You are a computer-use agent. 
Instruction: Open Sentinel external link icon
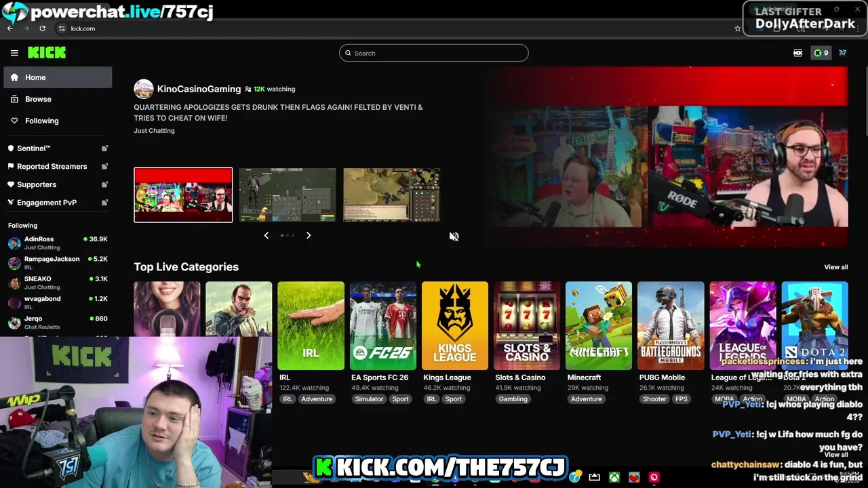(104, 148)
